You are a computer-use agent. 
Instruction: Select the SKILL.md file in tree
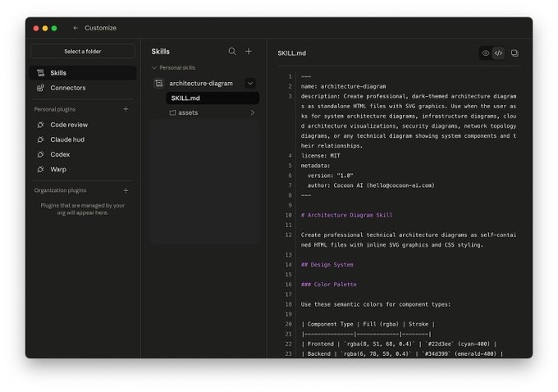(213, 98)
